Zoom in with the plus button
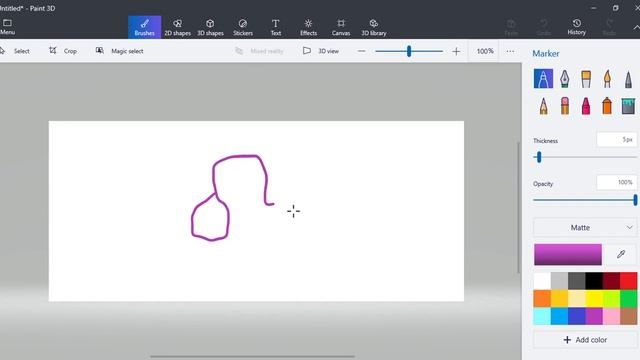 456,51
